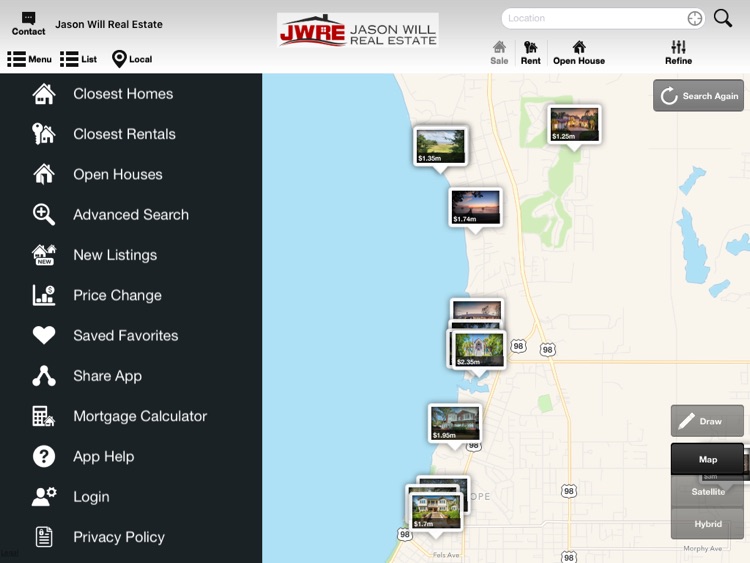Open the $1.25m listing thumbnail

pyautogui.click(x=574, y=124)
